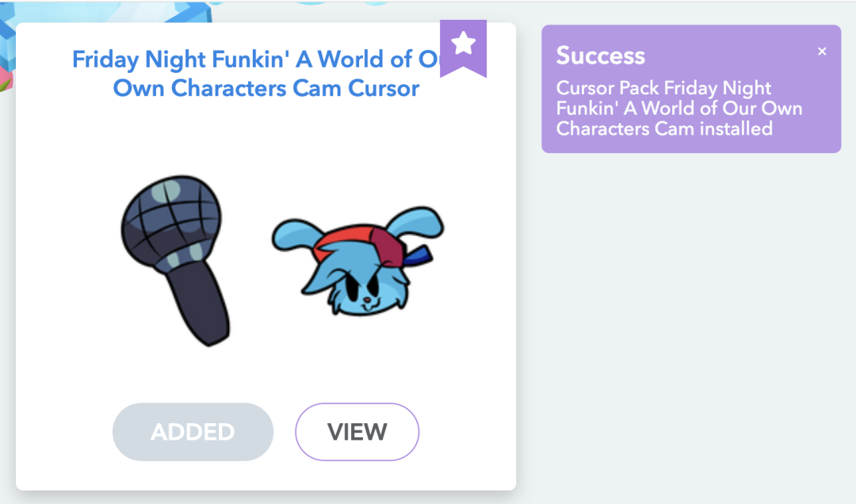Click the pink shape at the left edge
The height and width of the screenshot is (504, 856).
pyautogui.click(x=4, y=79)
